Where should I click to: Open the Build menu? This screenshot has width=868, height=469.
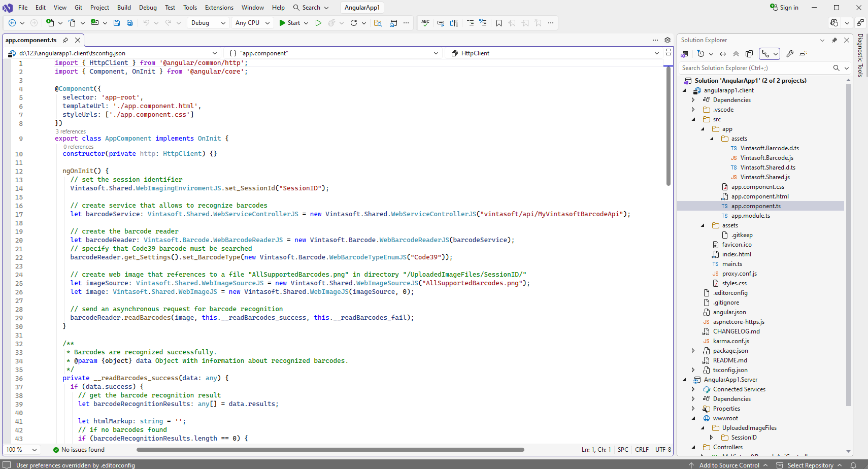coord(124,8)
